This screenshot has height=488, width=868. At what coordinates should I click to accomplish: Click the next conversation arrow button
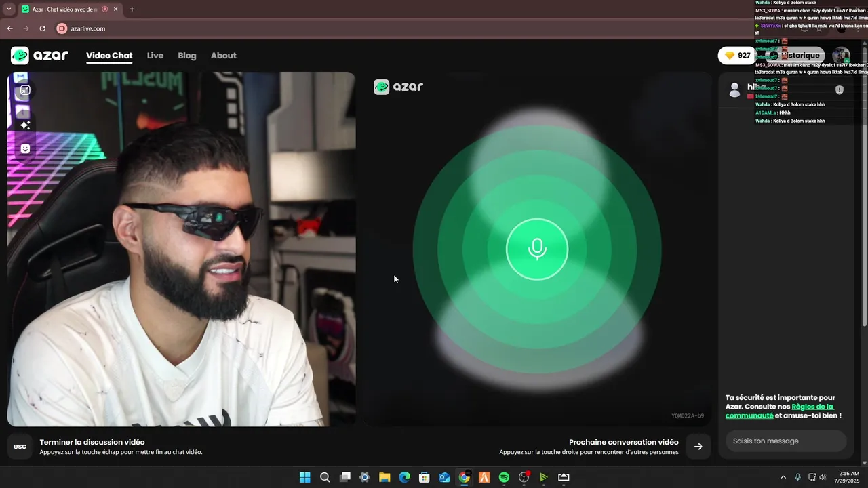698,447
